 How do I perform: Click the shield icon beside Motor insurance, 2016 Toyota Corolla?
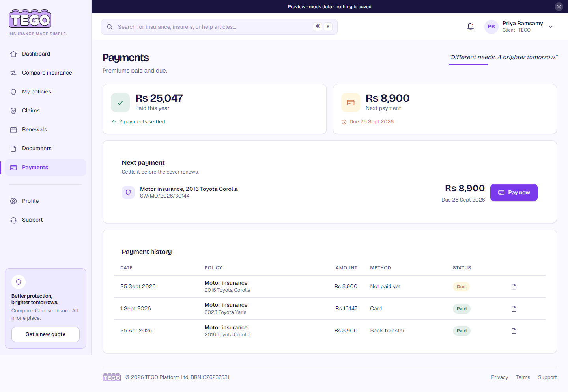[x=128, y=192]
